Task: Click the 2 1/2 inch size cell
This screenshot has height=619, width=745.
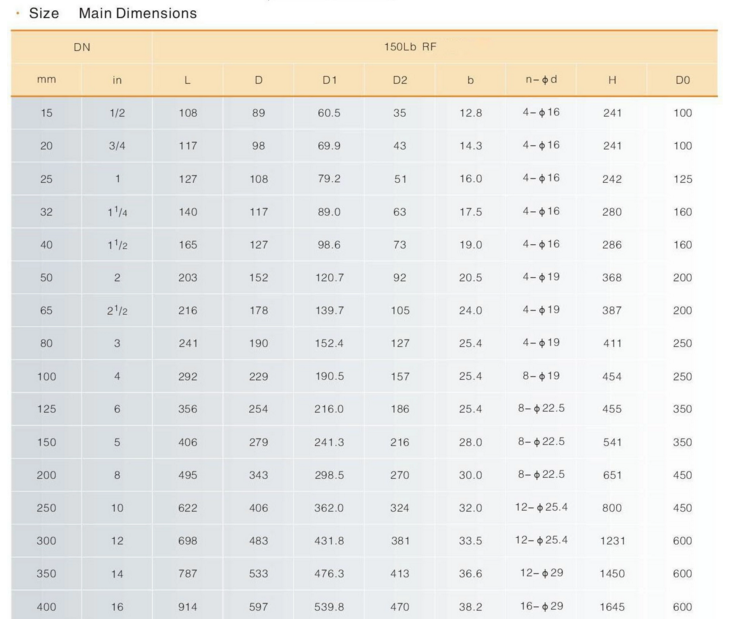Action: [117, 310]
